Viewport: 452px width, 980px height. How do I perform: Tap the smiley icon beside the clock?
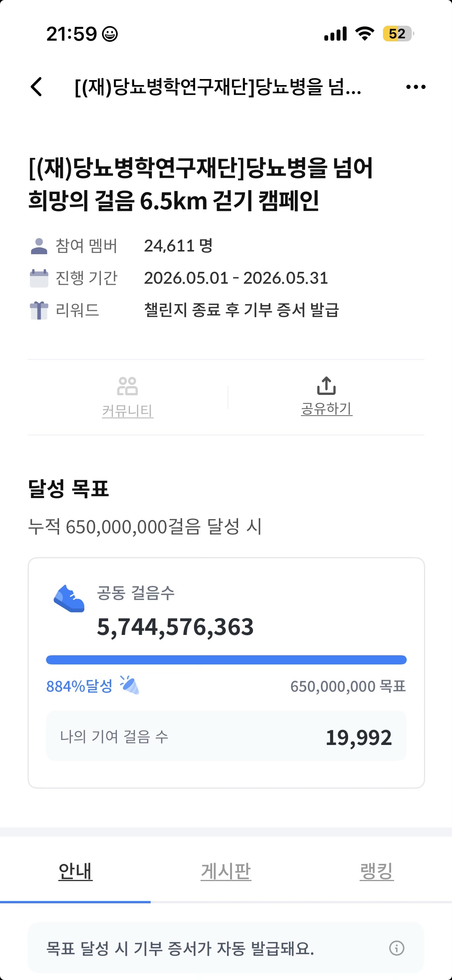pos(110,34)
